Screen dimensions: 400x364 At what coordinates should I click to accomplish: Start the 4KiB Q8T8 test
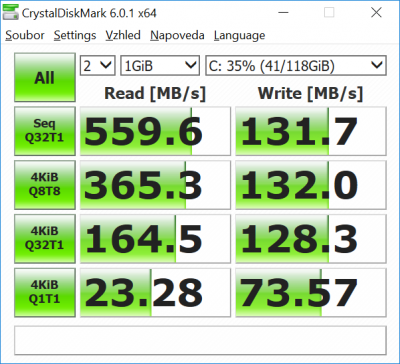pos(45,185)
